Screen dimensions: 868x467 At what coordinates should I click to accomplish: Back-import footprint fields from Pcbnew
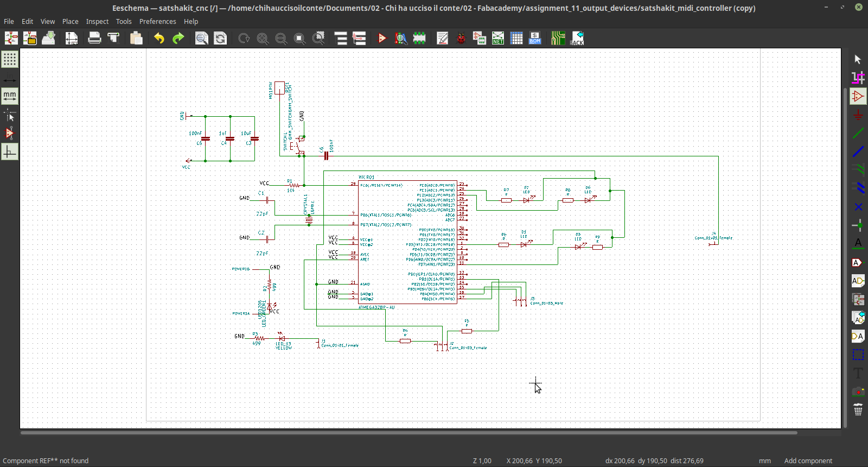577,38
